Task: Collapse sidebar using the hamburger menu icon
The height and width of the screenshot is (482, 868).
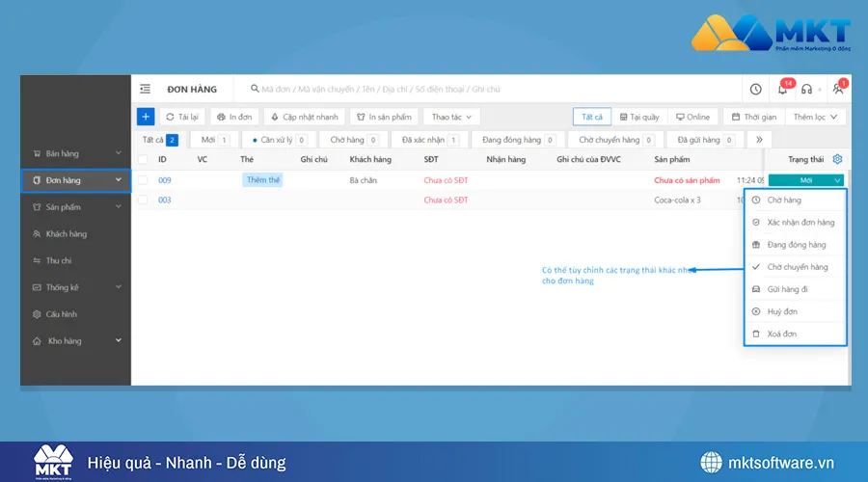Action: click(145, 89)
